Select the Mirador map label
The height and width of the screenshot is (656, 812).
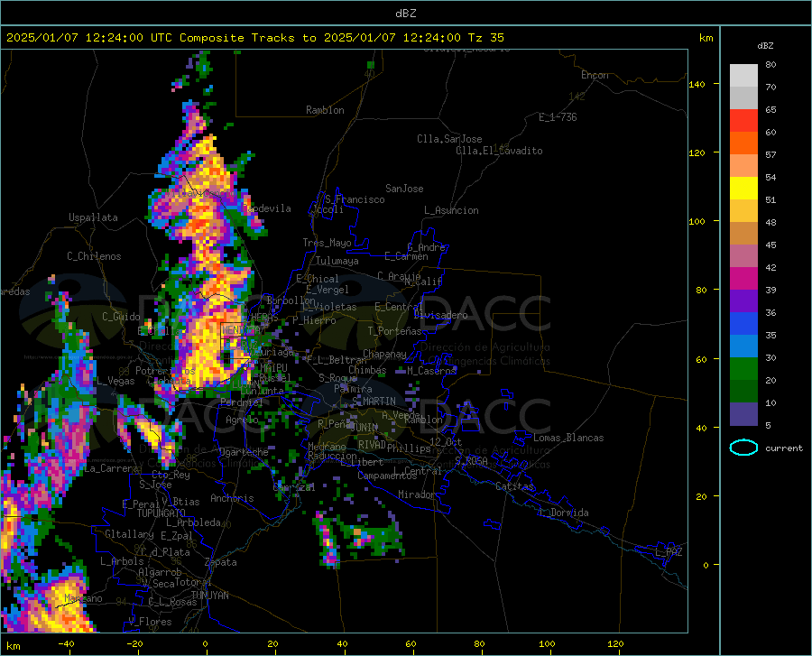coord(416,494)
